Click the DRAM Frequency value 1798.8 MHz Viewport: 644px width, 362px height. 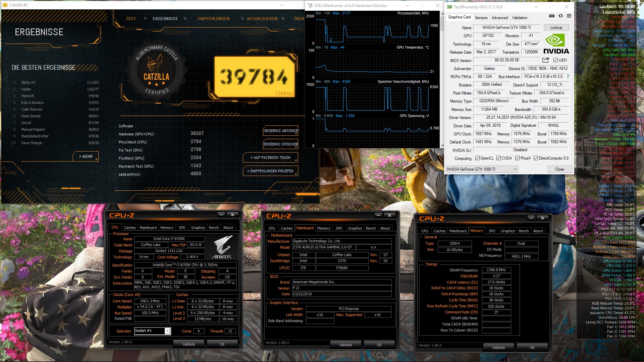click(496, 270)
